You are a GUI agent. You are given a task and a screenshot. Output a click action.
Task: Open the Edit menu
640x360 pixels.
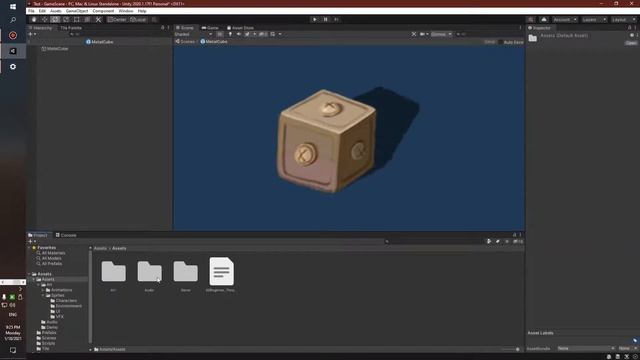point(42,11)
